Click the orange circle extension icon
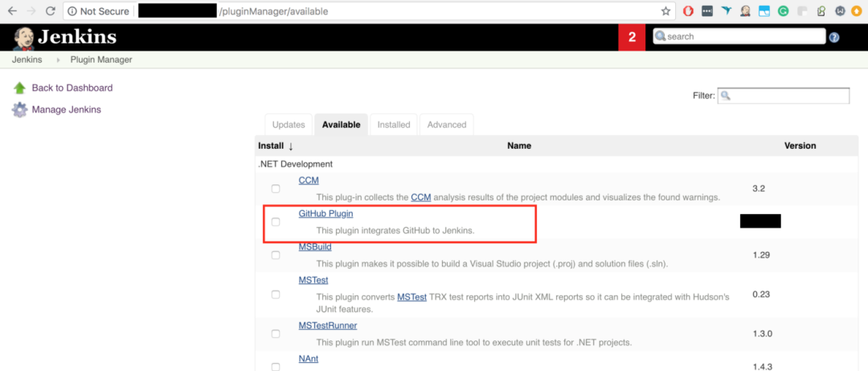Screen dimensions: 868x371 (856, 11)
